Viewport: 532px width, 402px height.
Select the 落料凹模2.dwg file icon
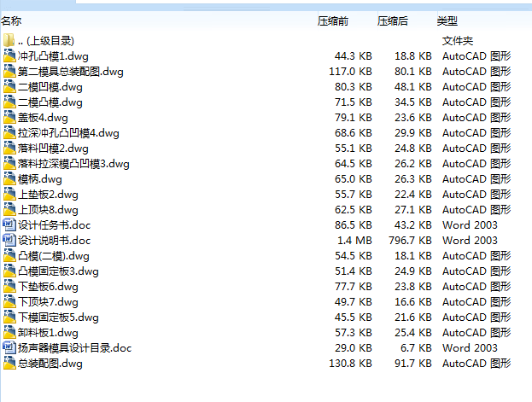pyautogui.click(x=9, y=148)
